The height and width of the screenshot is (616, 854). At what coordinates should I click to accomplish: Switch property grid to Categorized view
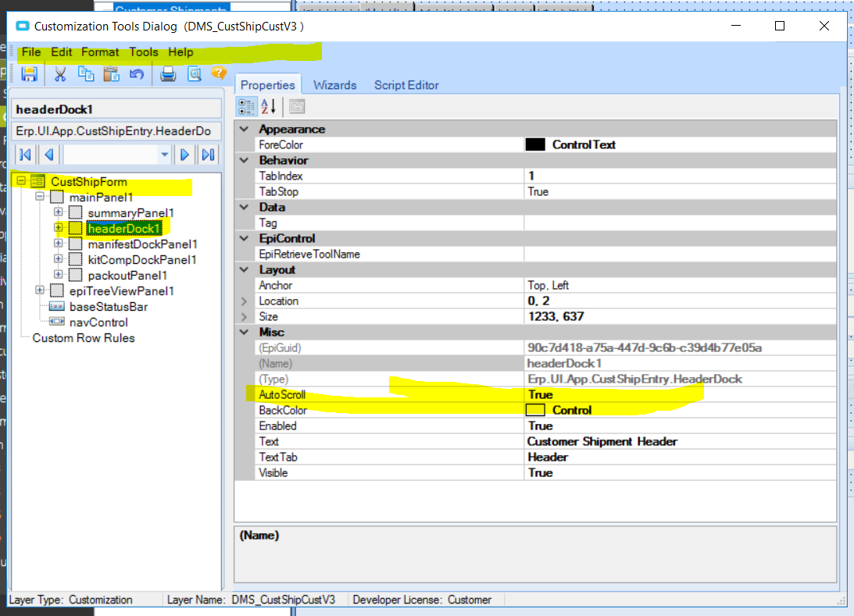(x=246, y=107)
